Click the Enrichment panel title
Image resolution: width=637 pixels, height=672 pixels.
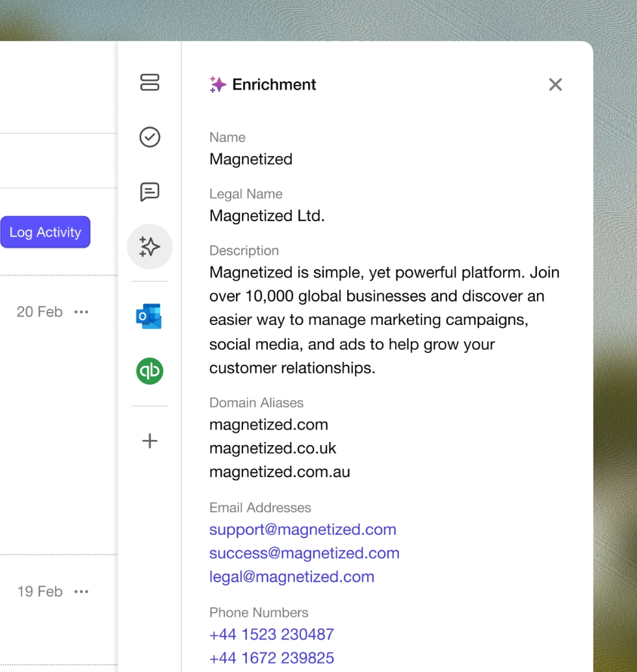click(274, 84)
